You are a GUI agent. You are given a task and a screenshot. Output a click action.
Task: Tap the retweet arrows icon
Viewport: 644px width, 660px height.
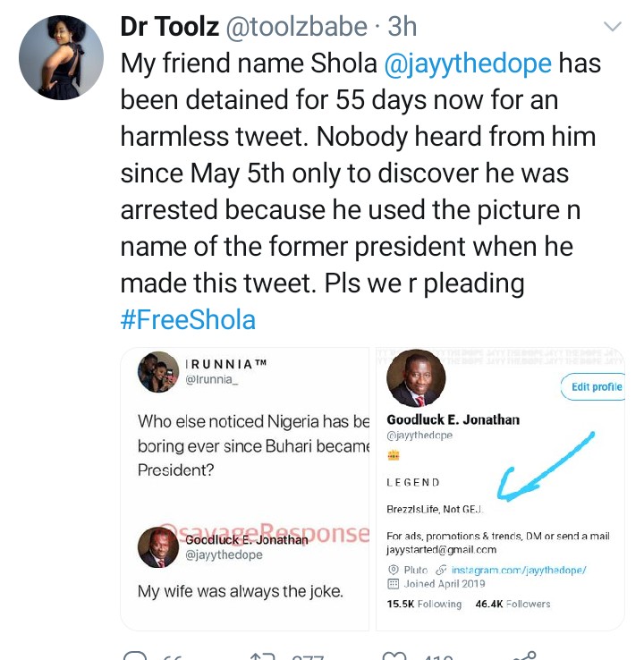coord(262,656)
